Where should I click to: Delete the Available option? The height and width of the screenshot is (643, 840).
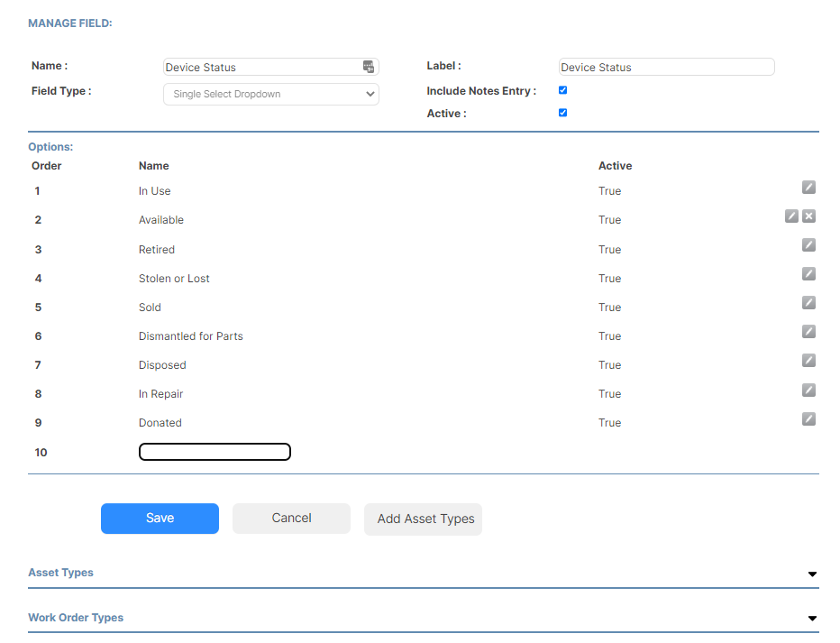(808, 216)
